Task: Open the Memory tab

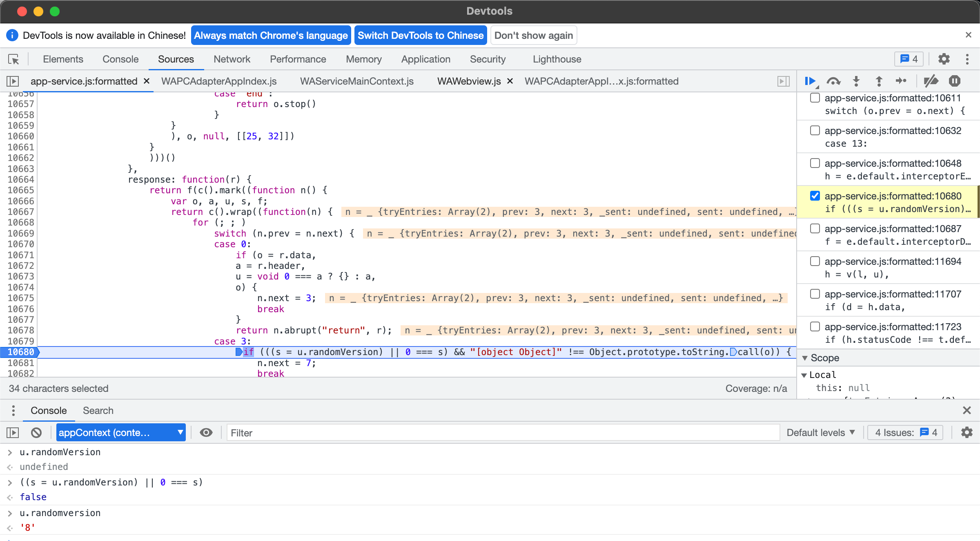Action: [364, 59]
